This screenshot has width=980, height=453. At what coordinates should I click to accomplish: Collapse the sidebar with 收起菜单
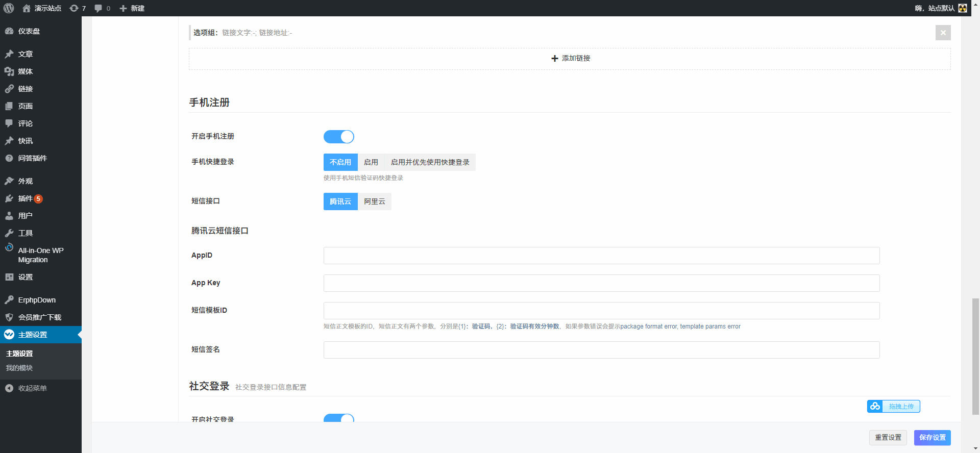32,388
